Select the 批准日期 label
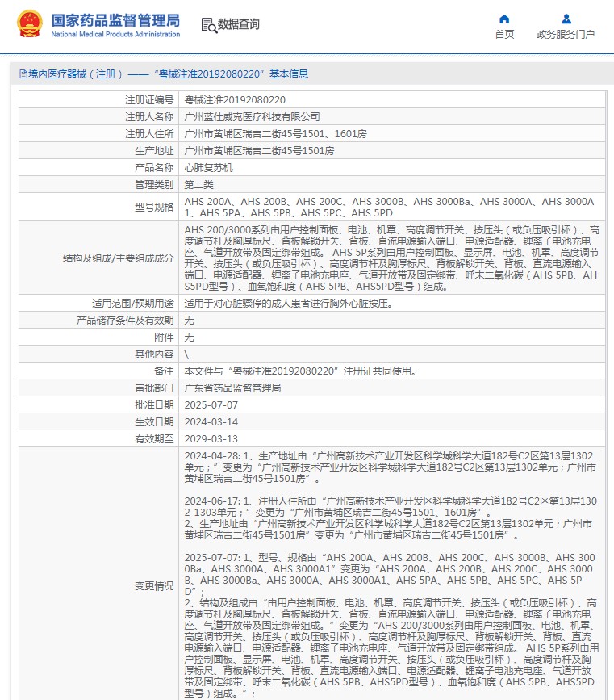 (x=154, y=405)
